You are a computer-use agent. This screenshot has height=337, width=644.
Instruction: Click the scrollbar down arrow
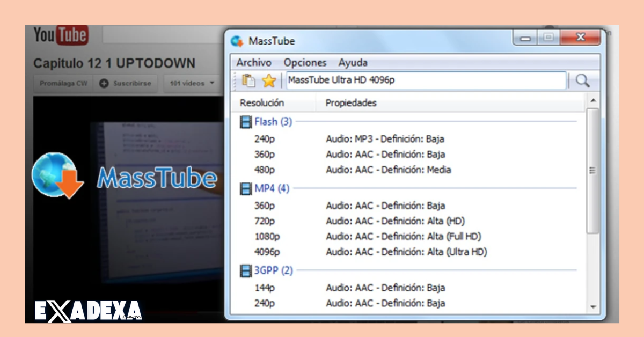(593, 307)
